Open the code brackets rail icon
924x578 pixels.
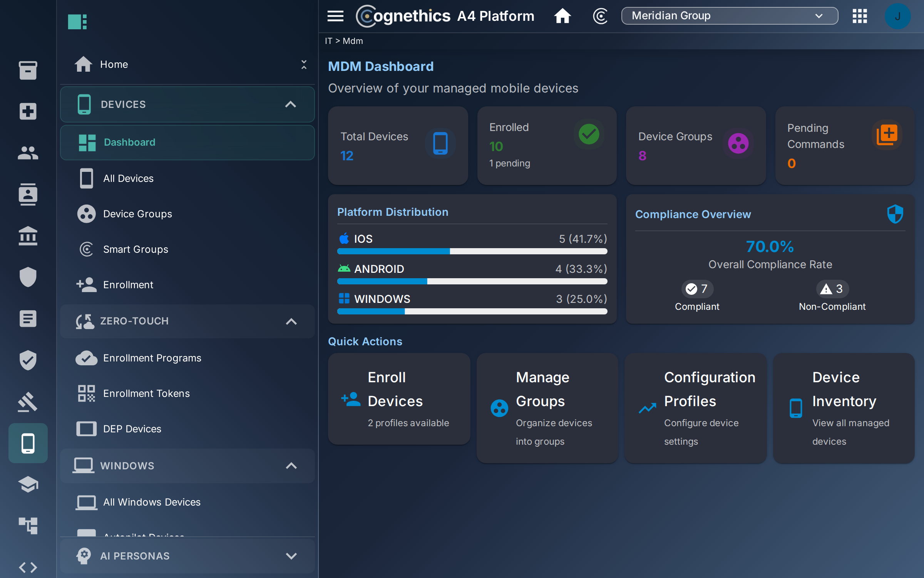pos(28,567)
